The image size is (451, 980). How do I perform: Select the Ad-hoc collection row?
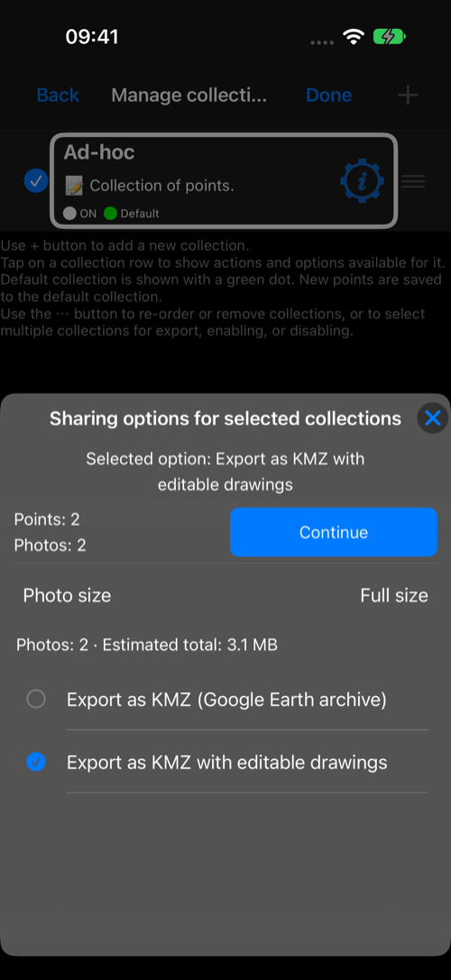224,180
